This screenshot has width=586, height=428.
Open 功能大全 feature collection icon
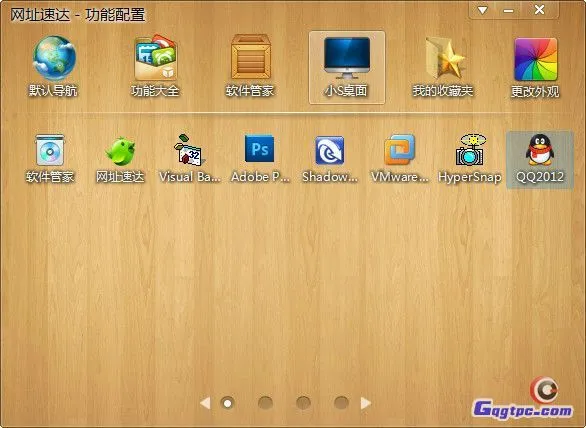[155, 66]
